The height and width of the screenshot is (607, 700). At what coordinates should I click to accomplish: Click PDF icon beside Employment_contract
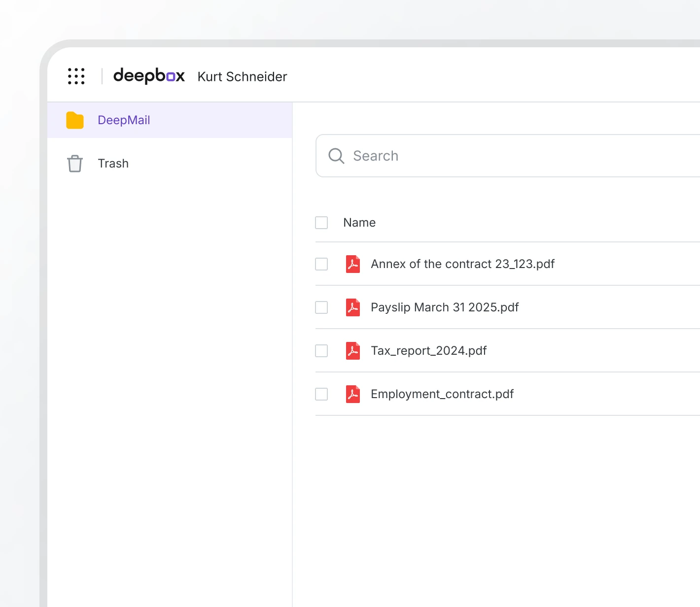(x=353, y=394)
